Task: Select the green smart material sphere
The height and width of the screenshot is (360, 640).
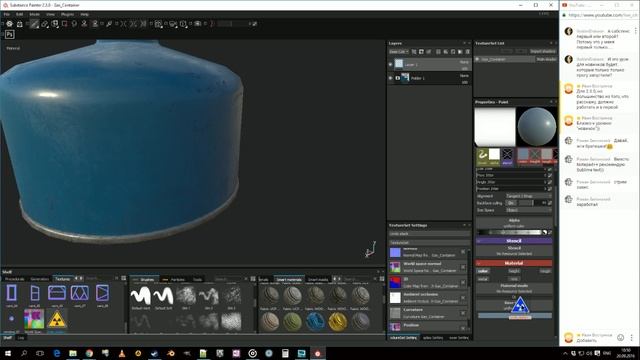Action: pyautogui.click(x=292, y=322)
